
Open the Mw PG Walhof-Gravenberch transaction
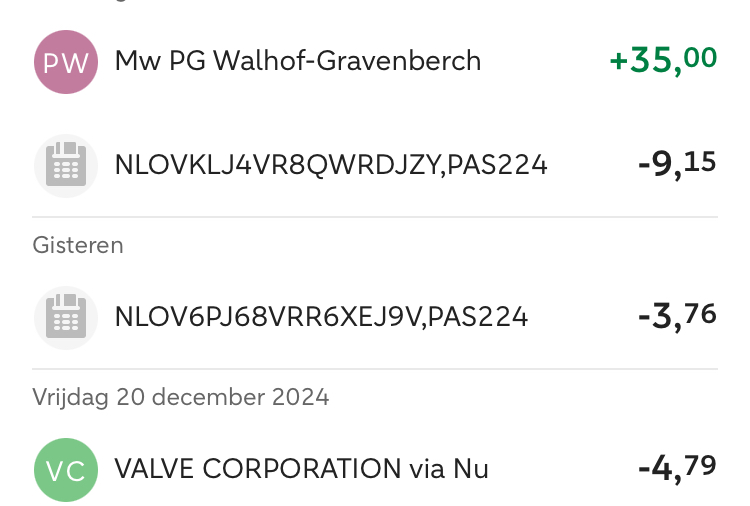click(298, 62)
